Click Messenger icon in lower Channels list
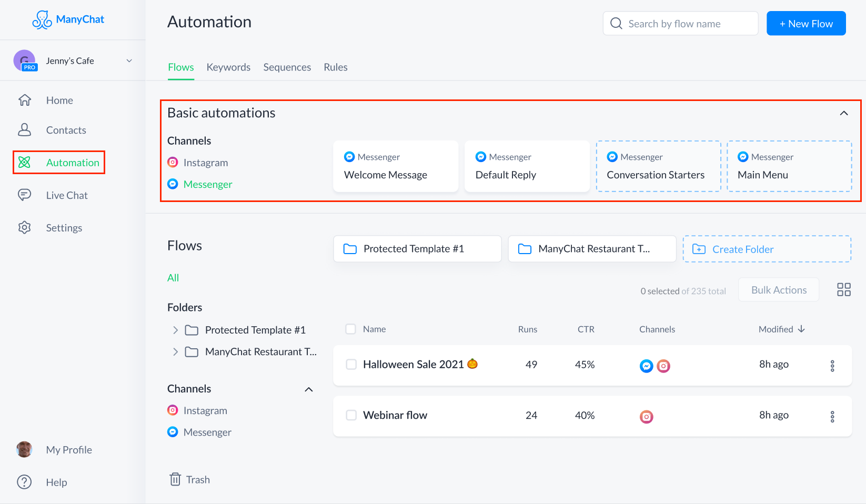 [x=173, y=431]
